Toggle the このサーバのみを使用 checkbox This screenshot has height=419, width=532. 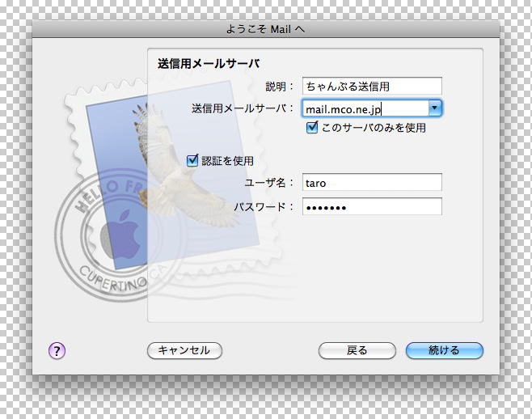pos(312,127)
